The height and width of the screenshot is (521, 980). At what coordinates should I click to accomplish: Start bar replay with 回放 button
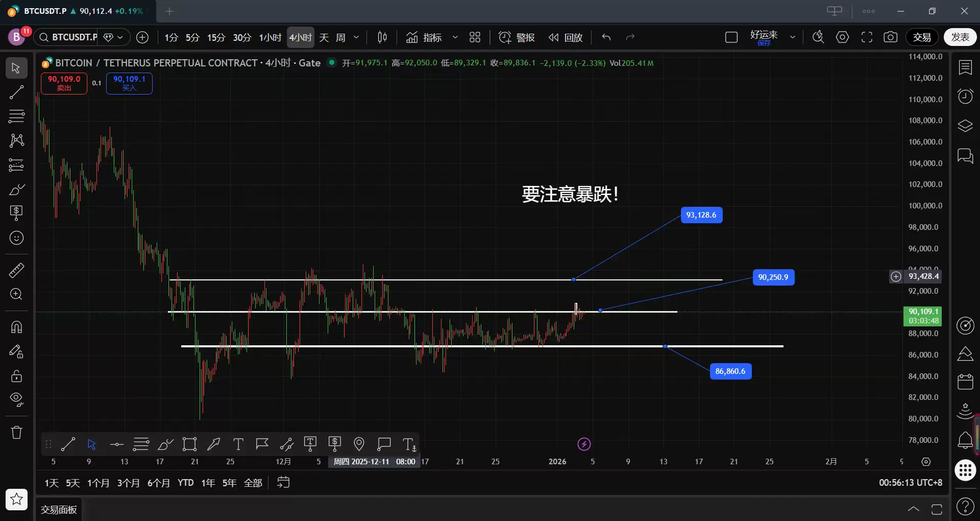tap(566, 37)
